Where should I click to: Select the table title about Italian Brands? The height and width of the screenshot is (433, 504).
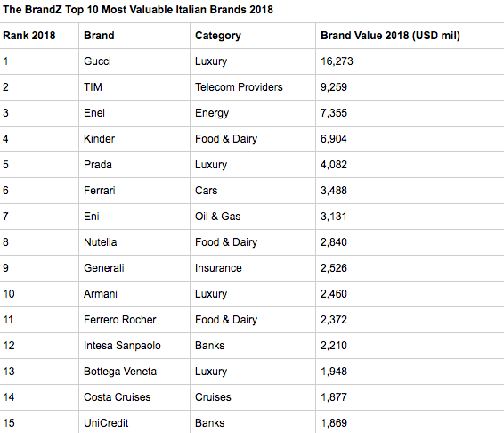tap(138, 10)
